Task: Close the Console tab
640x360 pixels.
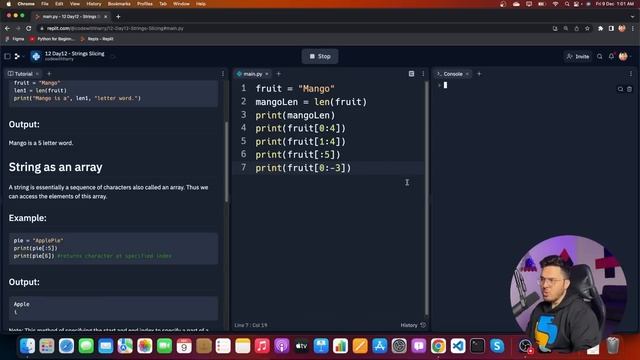Action: point(467,74)
